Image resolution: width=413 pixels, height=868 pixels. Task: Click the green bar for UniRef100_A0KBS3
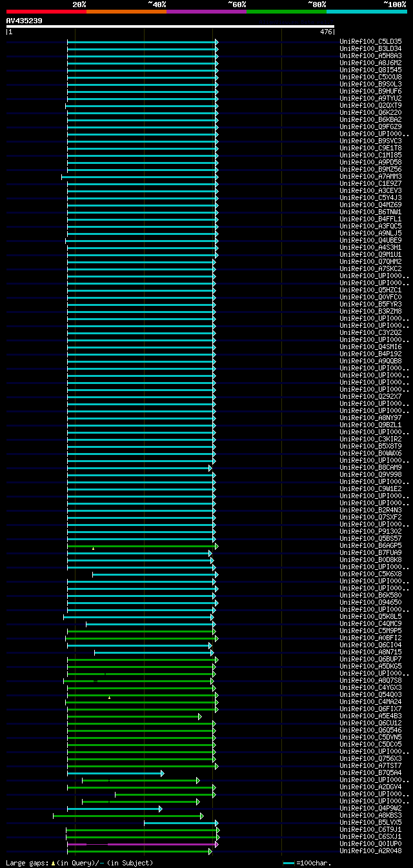click(x=128, y=816)
